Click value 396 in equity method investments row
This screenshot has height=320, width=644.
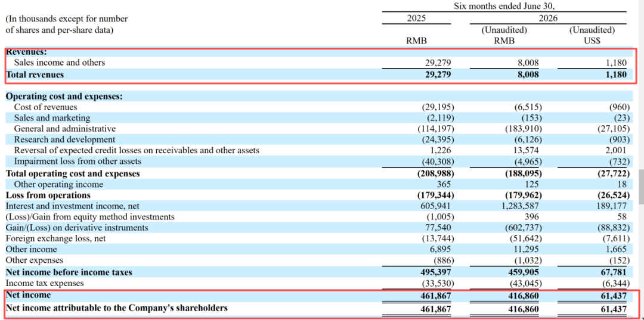(x=532, y=217)
